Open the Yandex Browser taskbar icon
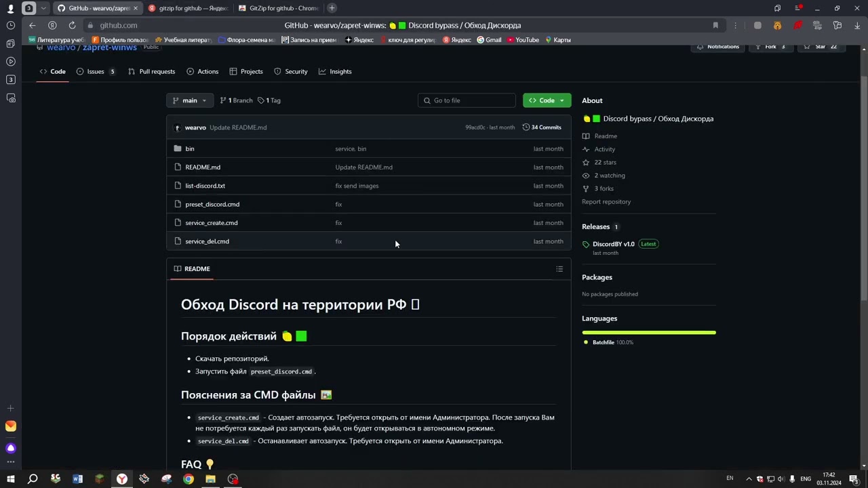This screenshot has height=488, width=868. coord(122,479)
